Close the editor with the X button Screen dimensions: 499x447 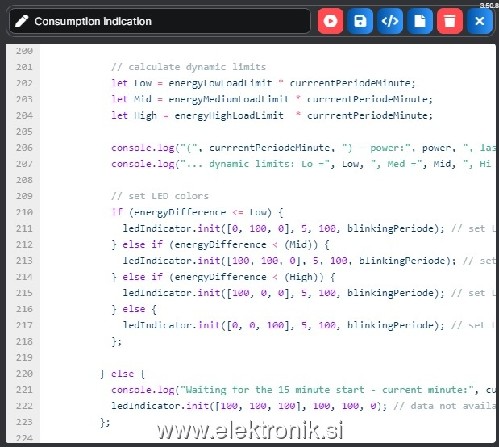[480, 21]
